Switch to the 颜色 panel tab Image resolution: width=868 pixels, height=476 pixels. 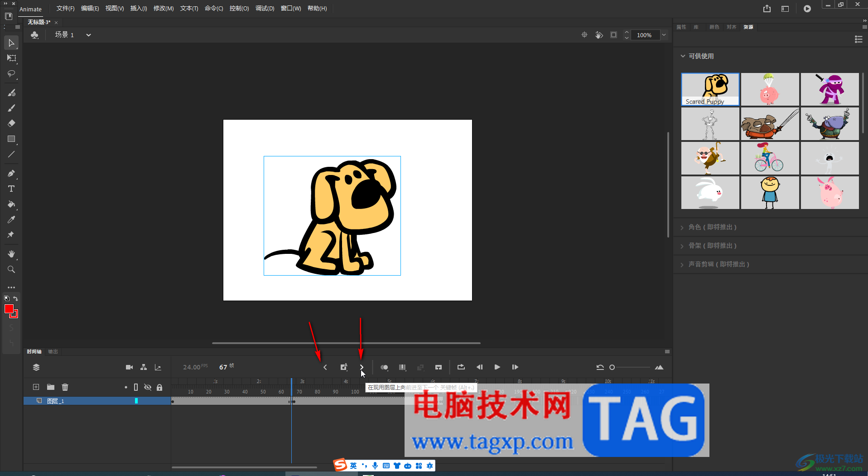pos(714,27)
